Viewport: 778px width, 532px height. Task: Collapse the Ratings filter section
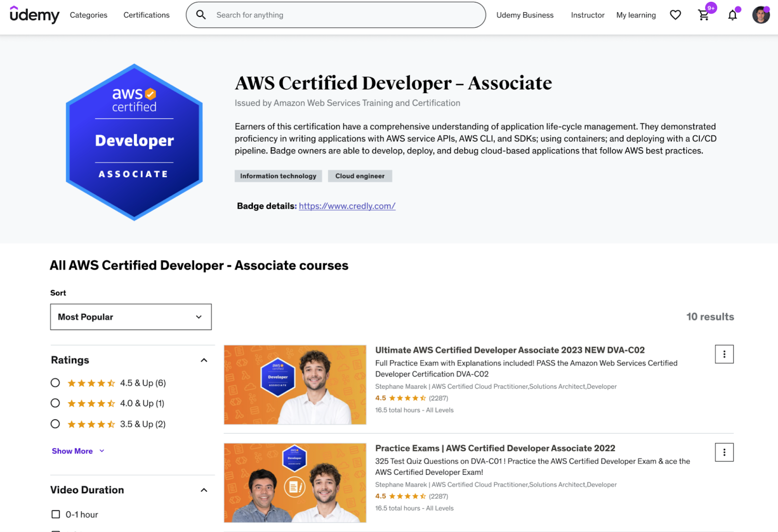(204, 360)
